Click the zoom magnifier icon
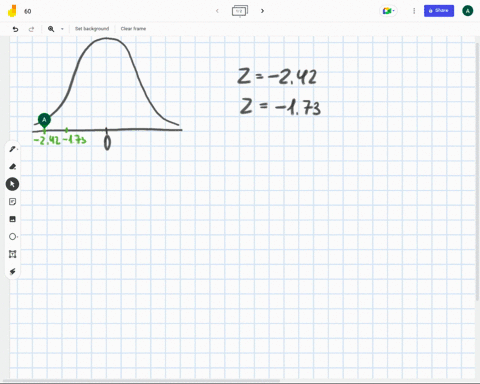The image size is (480, 384). [51, 29]
